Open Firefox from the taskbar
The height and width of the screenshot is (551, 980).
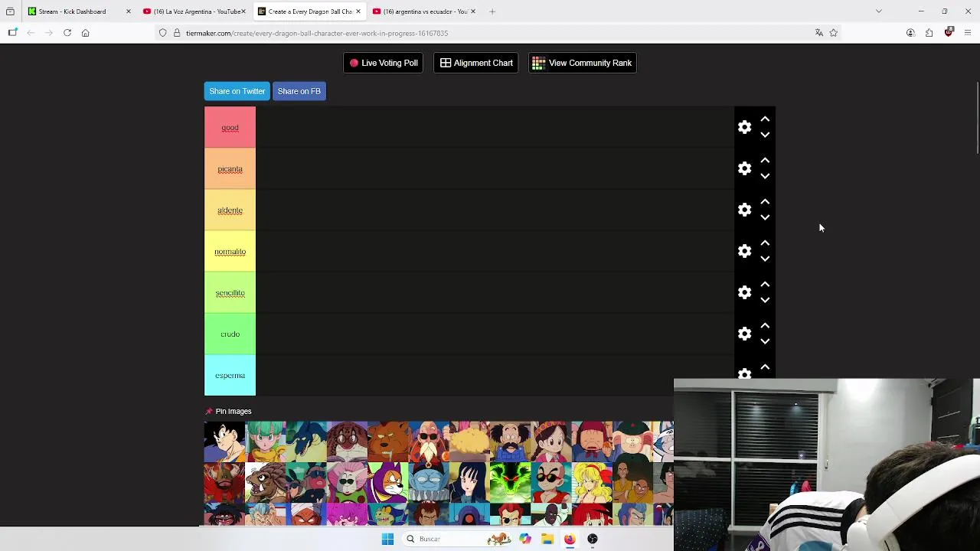click(x=570, y=539)
